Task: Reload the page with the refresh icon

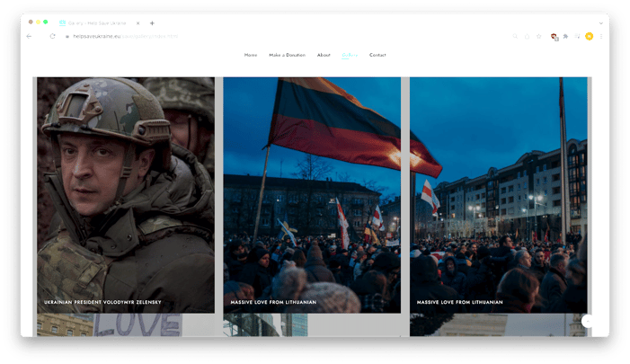Action: pos(53,36)
